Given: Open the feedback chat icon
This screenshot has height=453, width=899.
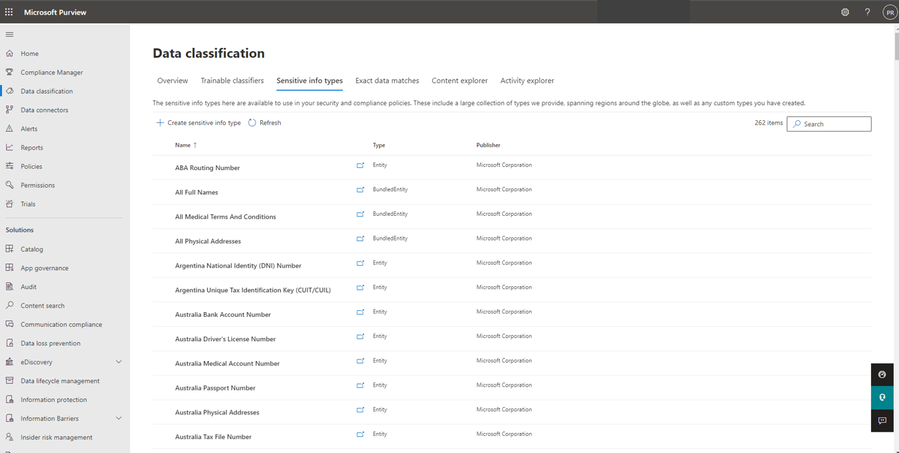Looking at the screenshot, I should [x=882, y=421].
